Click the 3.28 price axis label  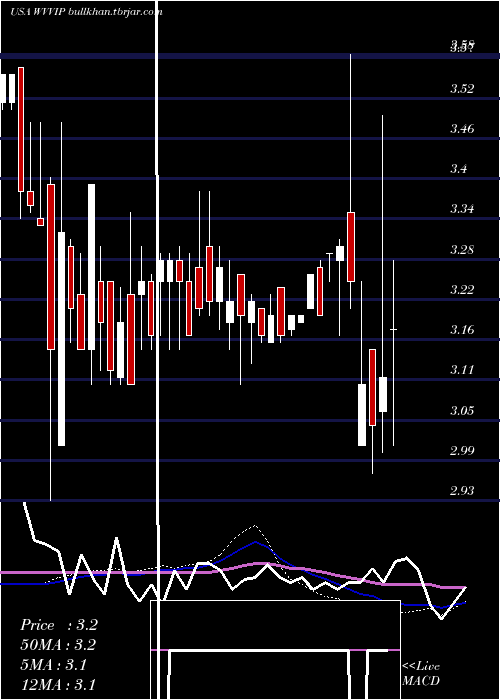[462, 250]
